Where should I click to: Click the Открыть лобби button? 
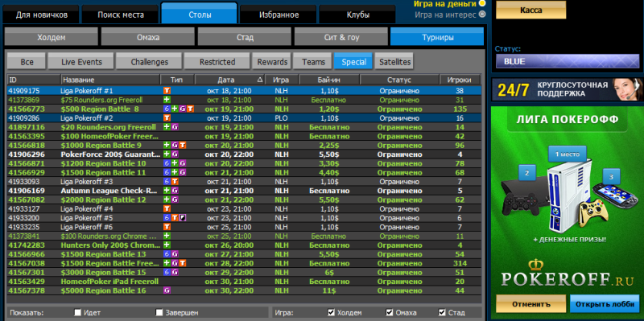[605, 305]
